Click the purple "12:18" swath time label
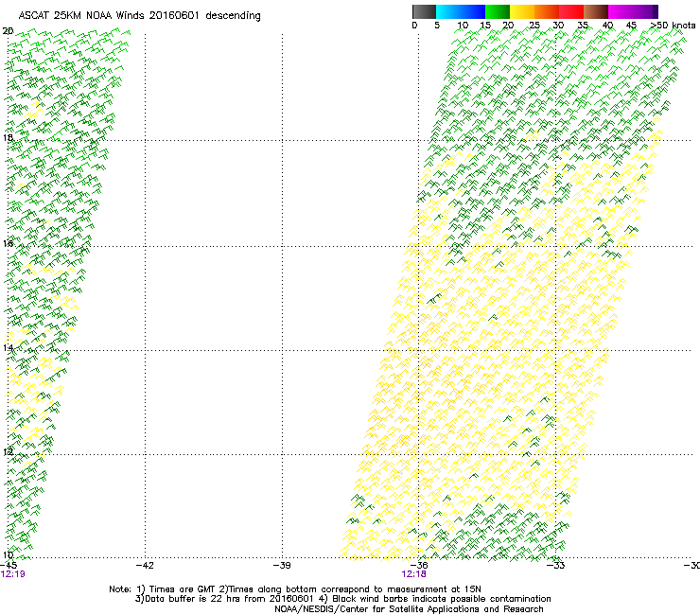 coord(413,574)
